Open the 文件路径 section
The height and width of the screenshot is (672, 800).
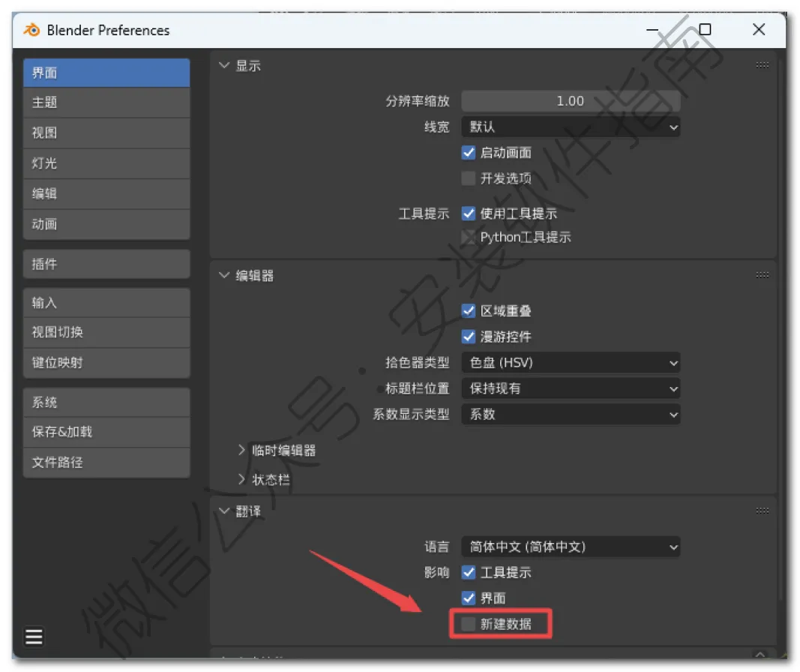tap(106, 462)
